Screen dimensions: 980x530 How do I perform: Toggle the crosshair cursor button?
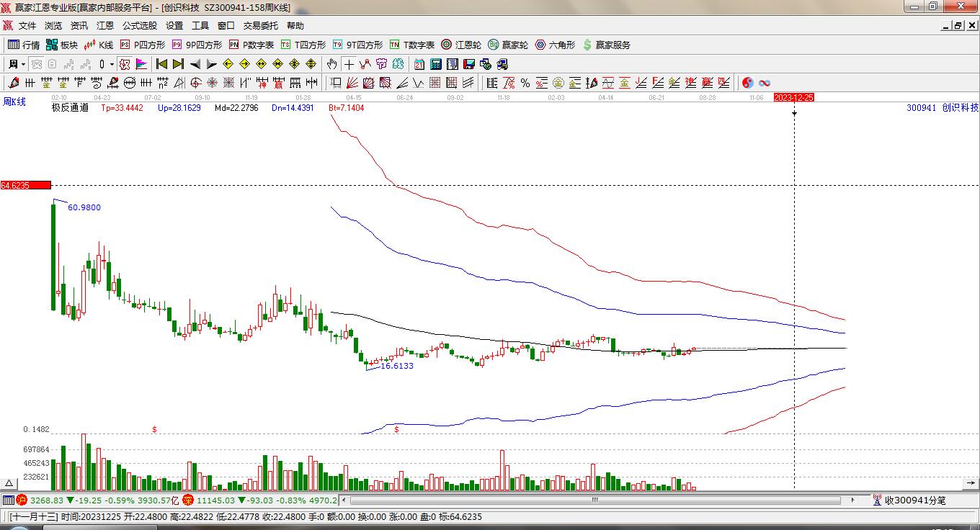click(x=349, y=64)
